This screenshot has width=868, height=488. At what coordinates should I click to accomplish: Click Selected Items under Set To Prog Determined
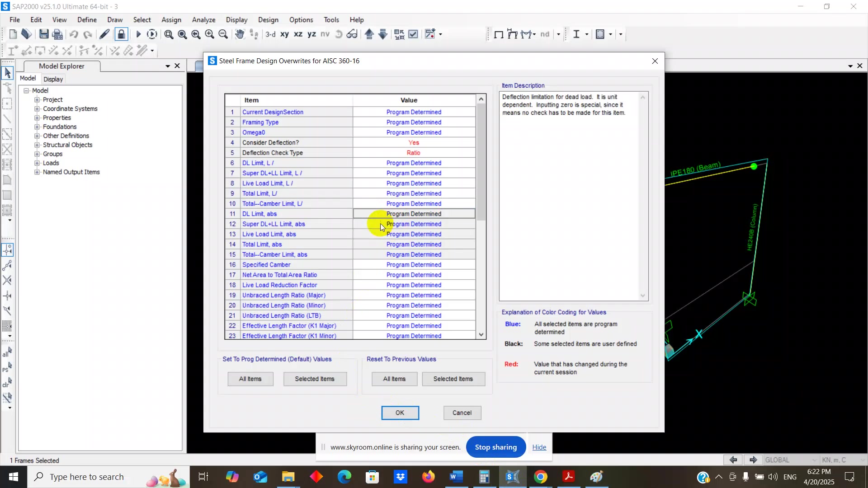point(315,379)
